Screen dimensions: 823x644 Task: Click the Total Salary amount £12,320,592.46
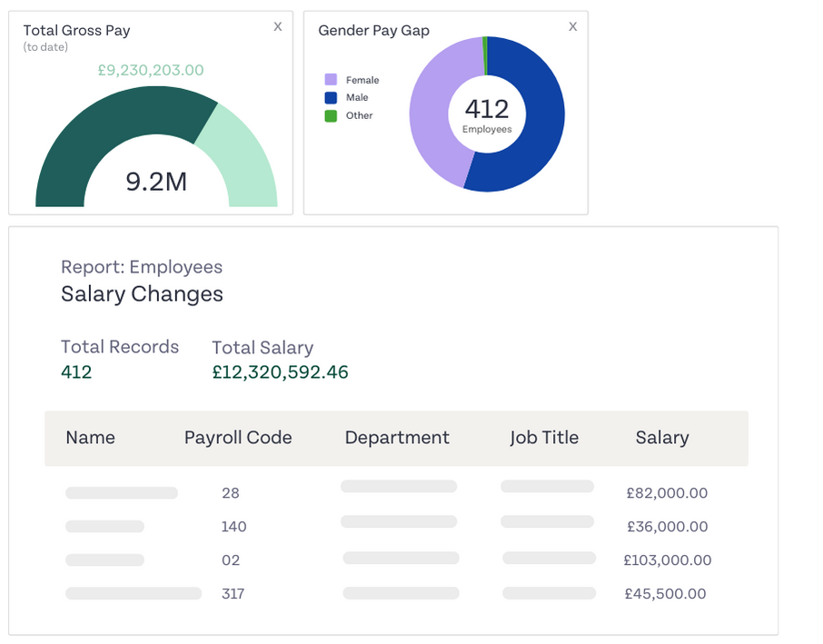pos(280,372)
